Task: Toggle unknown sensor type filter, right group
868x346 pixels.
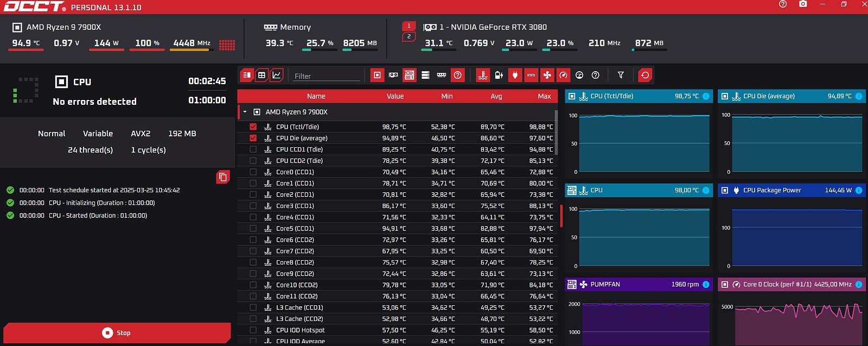Action: point(596,75)
